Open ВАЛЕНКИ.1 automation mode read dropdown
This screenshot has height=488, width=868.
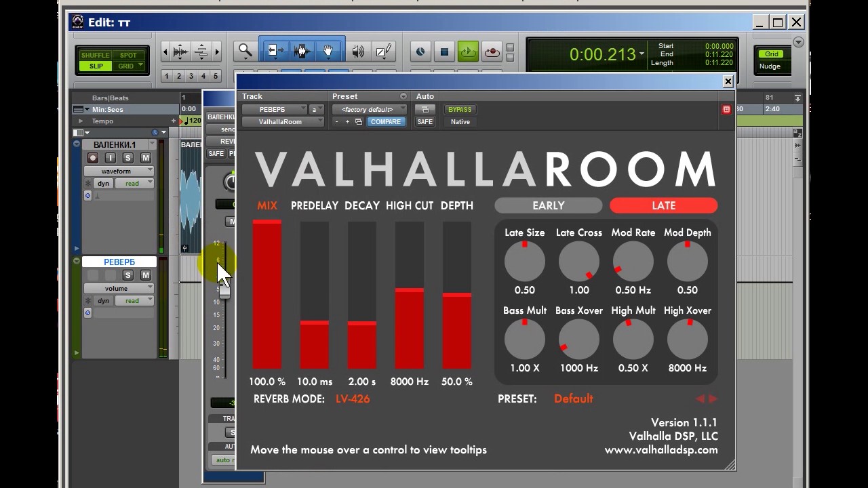134,184
